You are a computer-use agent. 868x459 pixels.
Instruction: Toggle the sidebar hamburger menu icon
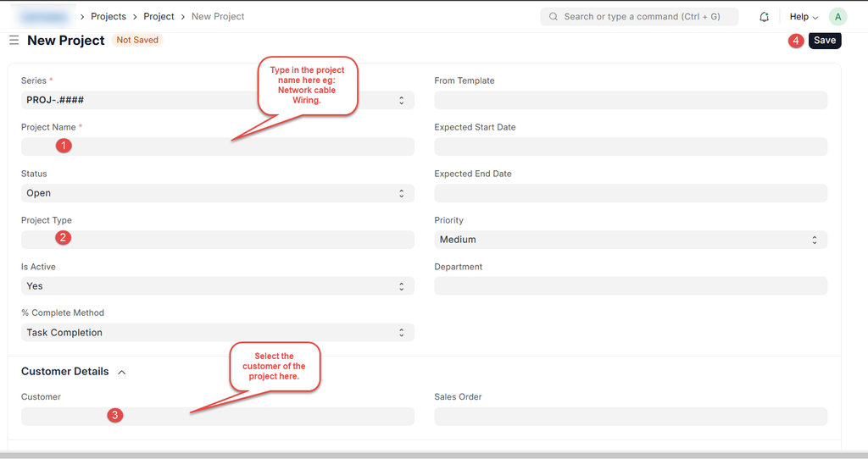pyautogui.click(x=14, y=40)
